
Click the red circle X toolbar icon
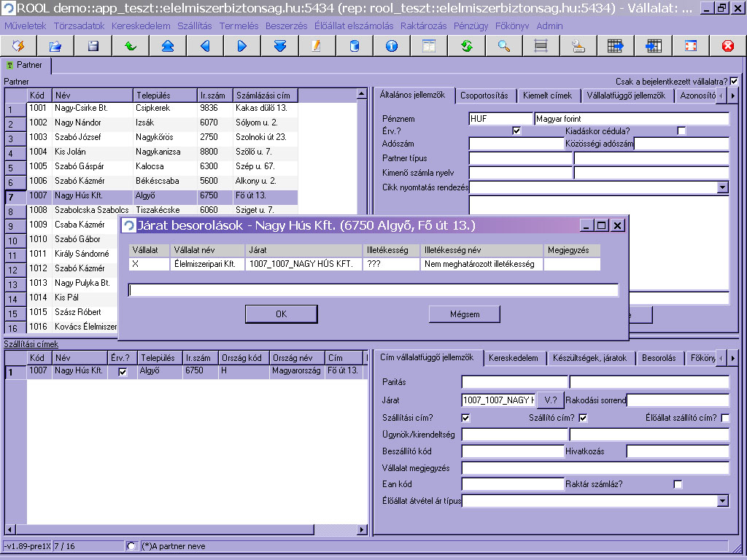pyautogui.click(x=727, y=46)
